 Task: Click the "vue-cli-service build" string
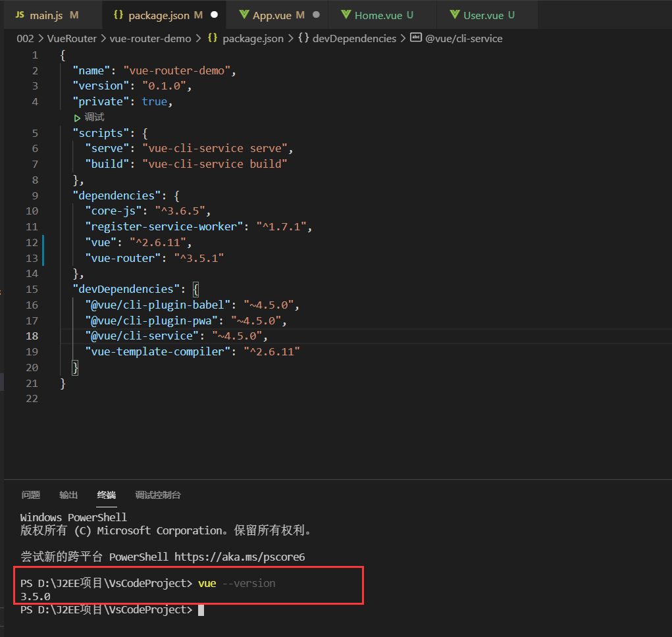[215, 164]
